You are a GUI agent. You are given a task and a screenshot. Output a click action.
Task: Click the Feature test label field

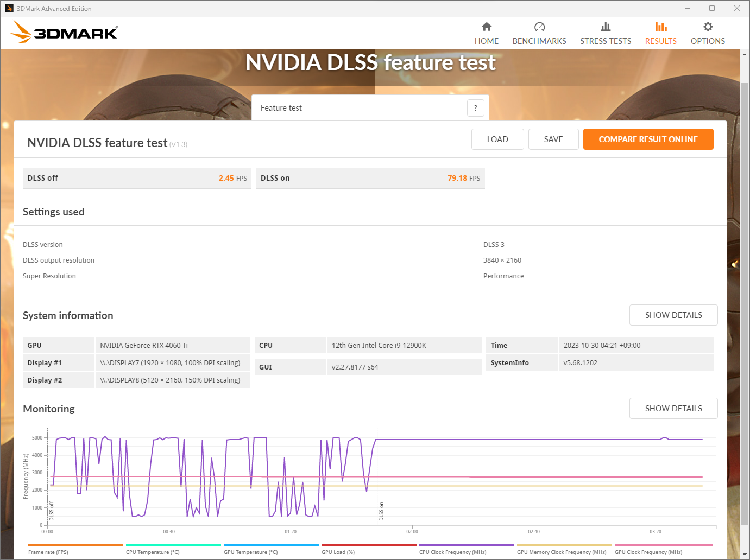[x=370, y=108]
